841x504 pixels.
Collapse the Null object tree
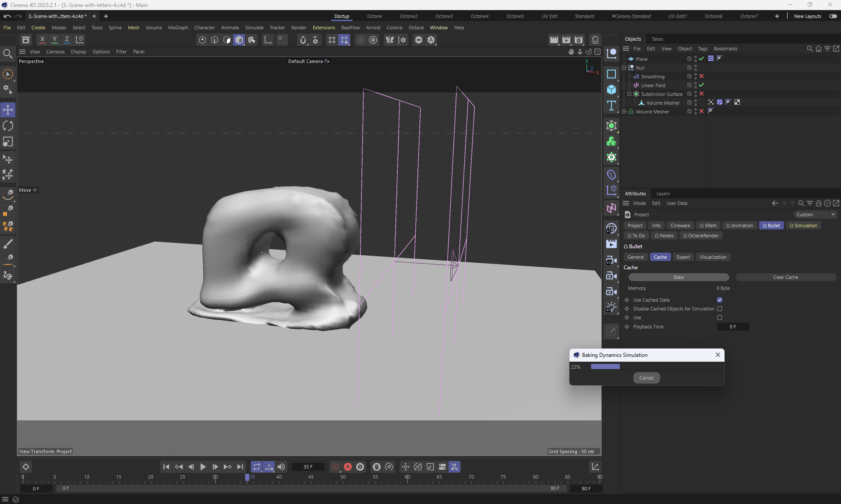tap(624, 68)
